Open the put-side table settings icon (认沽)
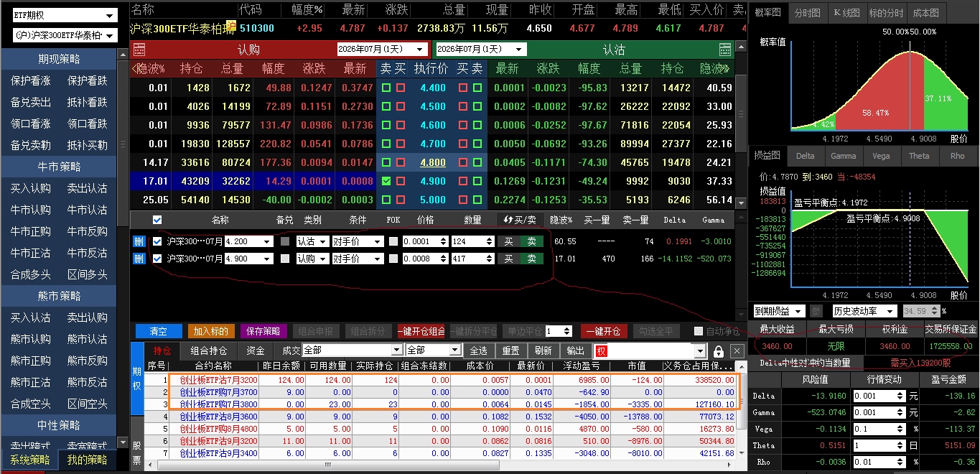 pos(725,49)
